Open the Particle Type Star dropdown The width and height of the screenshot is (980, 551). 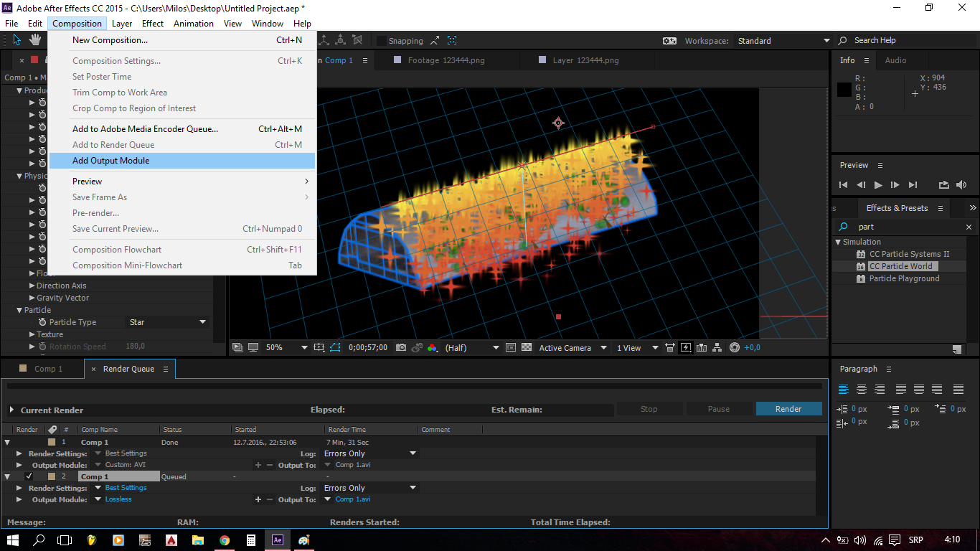[168, 322]
